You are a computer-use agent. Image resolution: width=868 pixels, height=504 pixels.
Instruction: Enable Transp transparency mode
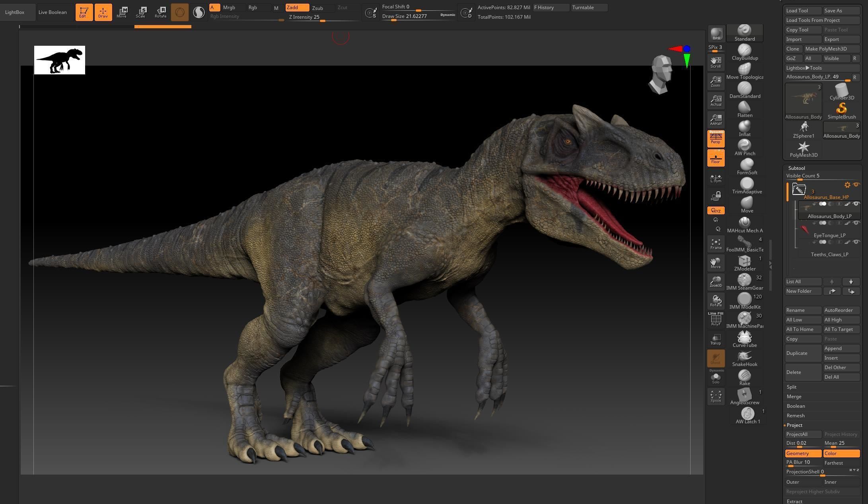[716, 339]
